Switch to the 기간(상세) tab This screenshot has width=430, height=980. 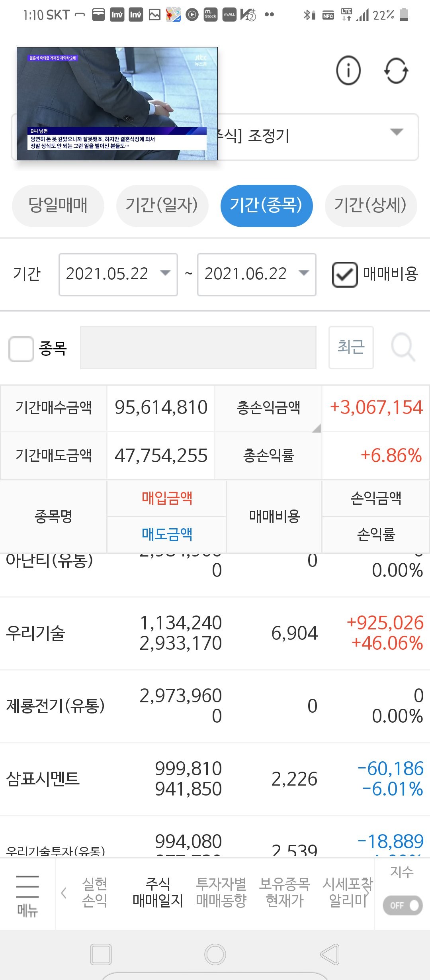(371, 206)
